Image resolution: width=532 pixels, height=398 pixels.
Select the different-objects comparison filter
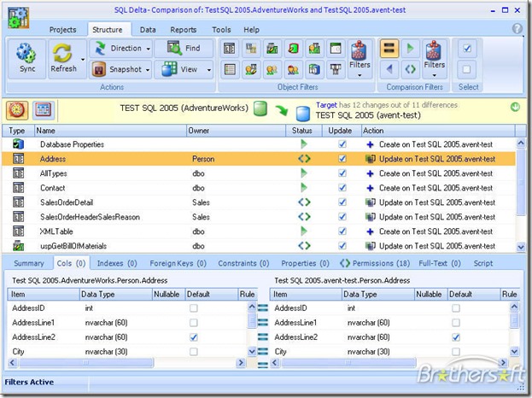click(410, 69)
